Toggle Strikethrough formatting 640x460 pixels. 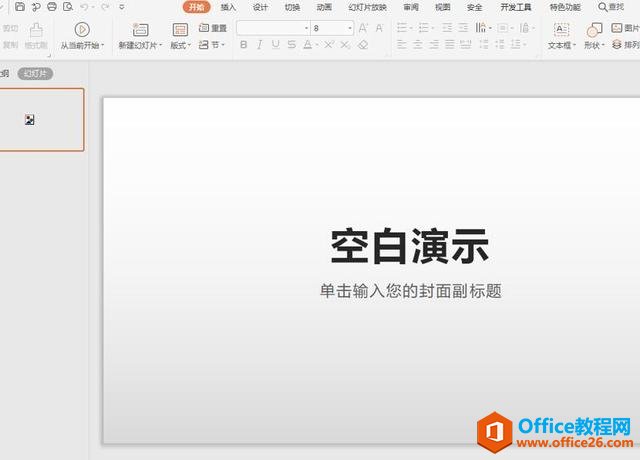coord(291,45)
